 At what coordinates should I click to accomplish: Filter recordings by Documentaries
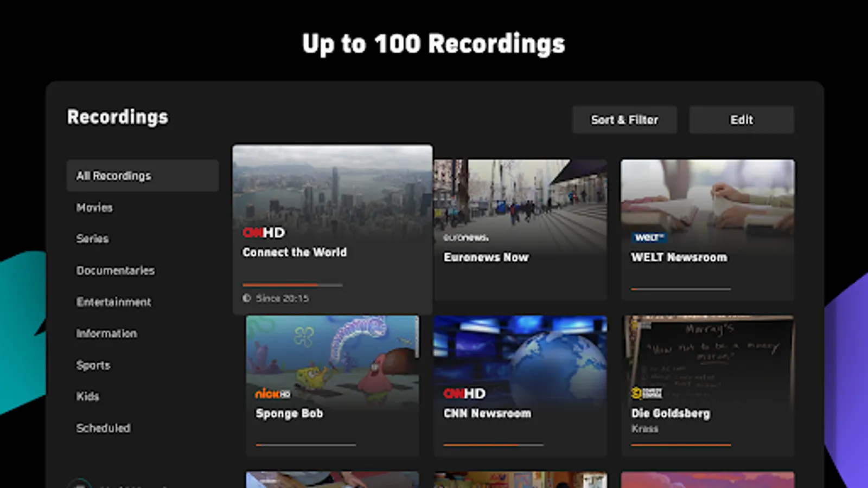[116, 271]
